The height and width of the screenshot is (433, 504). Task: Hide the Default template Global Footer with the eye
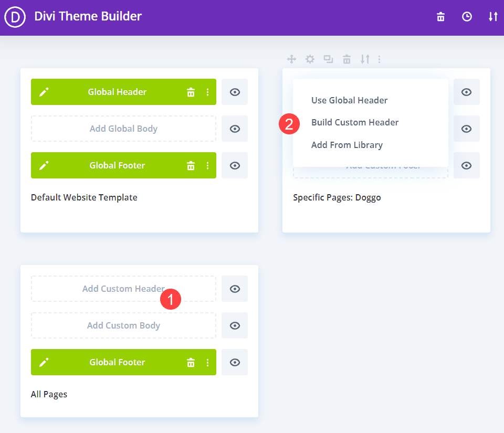click(x=235, y=165)
